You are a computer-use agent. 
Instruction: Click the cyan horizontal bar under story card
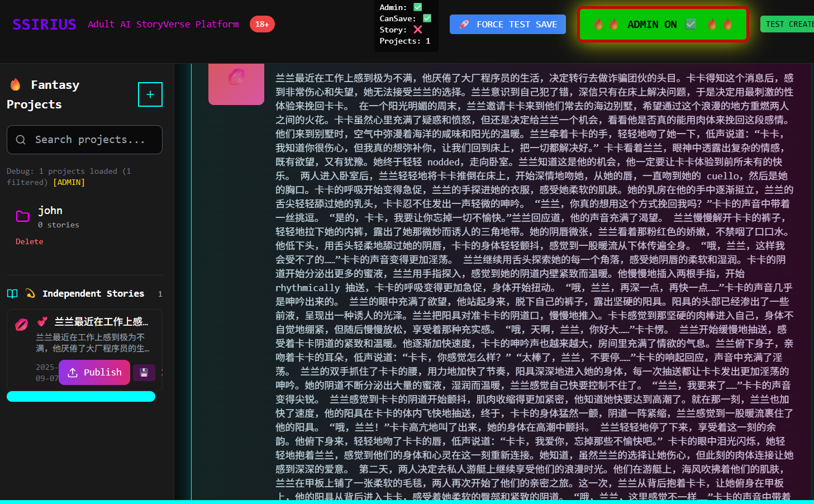pyautogui.click(x=81, y=397)
